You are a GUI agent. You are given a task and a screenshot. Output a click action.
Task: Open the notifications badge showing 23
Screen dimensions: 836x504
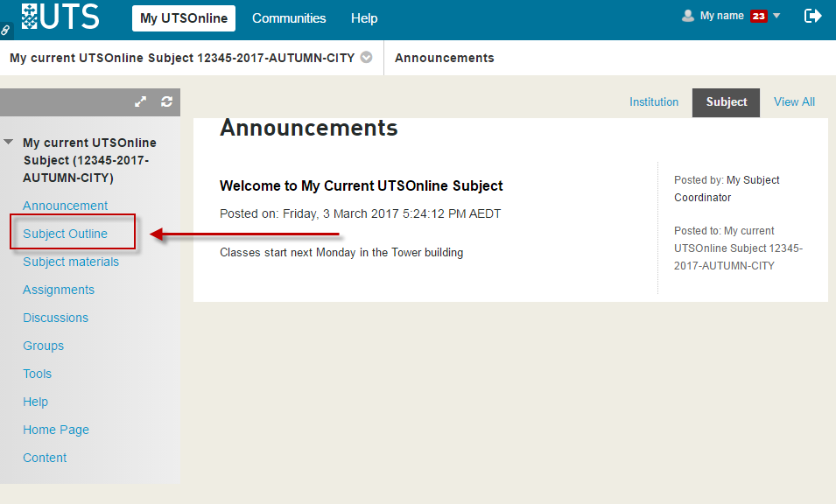point(758,16)
